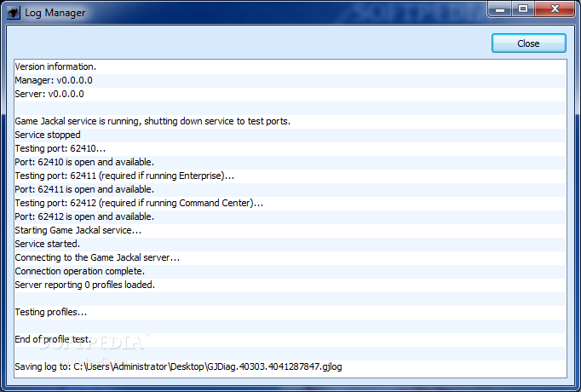Select 'Port: 62412 is open and available.'
Screen dimensions: 581x392
290,216
